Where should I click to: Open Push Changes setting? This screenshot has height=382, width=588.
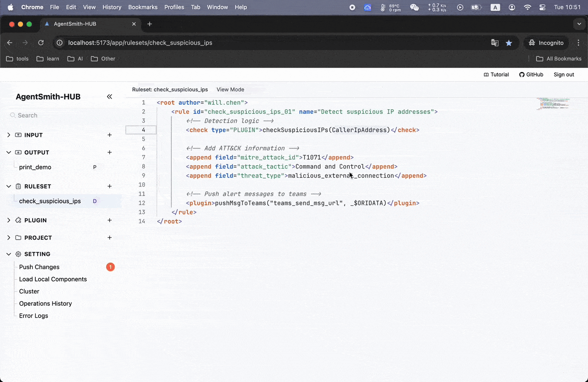pyautogui.click(x=39, y=267)
